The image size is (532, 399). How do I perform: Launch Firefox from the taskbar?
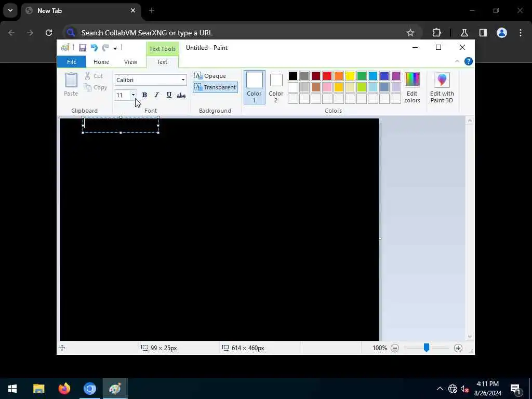[64, 389]
